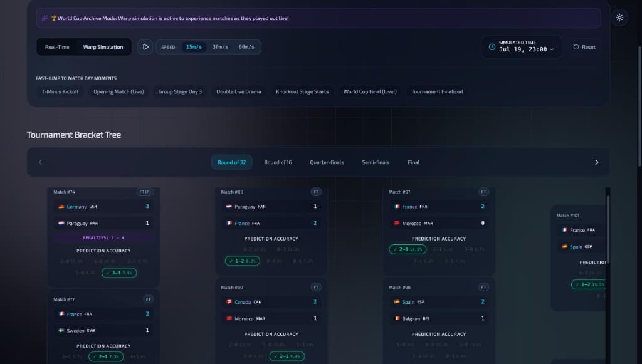Jump to World Cup Final (Live!)
The image size is (642, 364).
tap(370, 91)
